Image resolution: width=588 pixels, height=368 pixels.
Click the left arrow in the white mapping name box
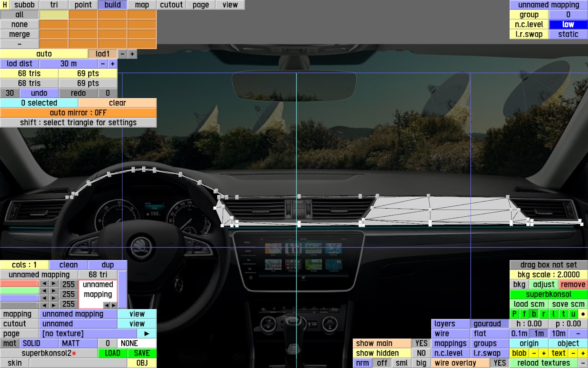pyautogui.click(x=107, y=305)
